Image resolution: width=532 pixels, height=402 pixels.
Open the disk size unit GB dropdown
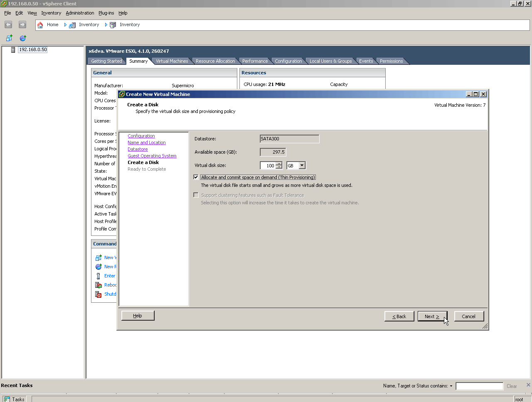tap(302, 166)
